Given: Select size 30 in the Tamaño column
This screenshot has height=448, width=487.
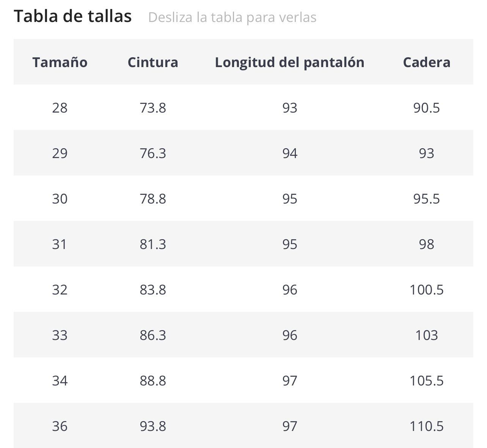Looking at the screenshot, I should click(x=60, y=199).
